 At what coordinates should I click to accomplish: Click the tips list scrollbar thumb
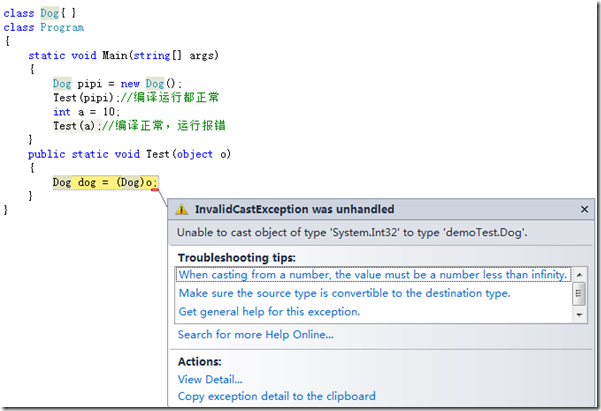pos(579,294)
